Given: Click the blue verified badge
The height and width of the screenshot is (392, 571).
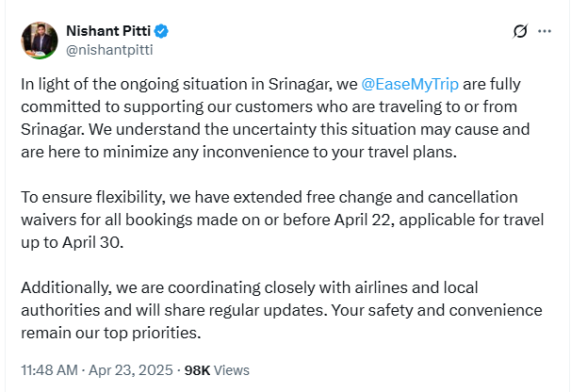Looking at the screenshot, I should pyautogui.click(x=161, y=31).
